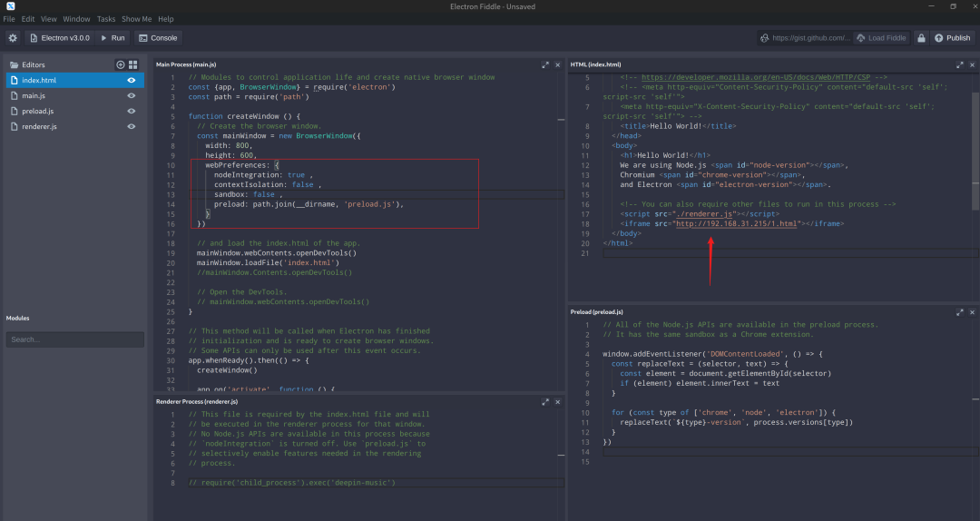Open the Show Me menu
980x521 pixels.
point(136,18)
